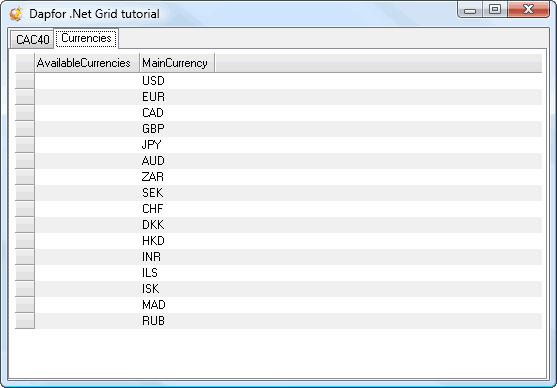Click the row header selector for GBP row
Viewport: 557px width, 388px height.
tap(25, 129)
